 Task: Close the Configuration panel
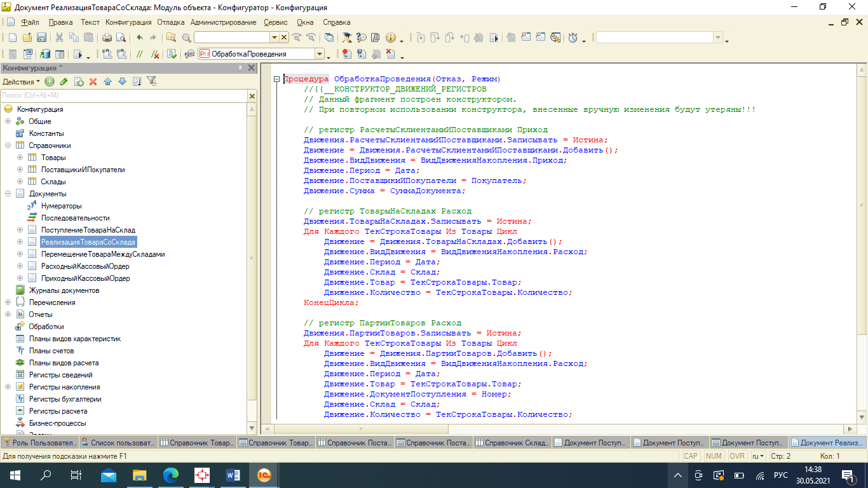(x=252, y=68)
